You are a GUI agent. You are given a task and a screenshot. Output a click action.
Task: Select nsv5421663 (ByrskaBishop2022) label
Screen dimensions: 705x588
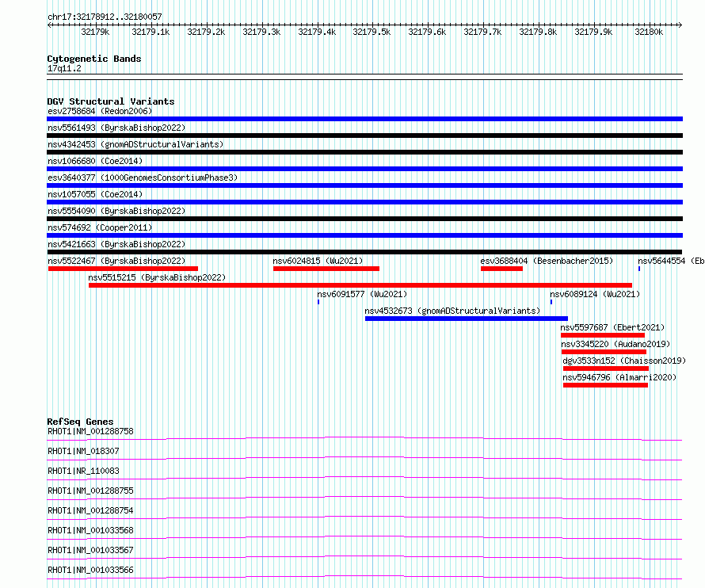[x=116, y=244]
